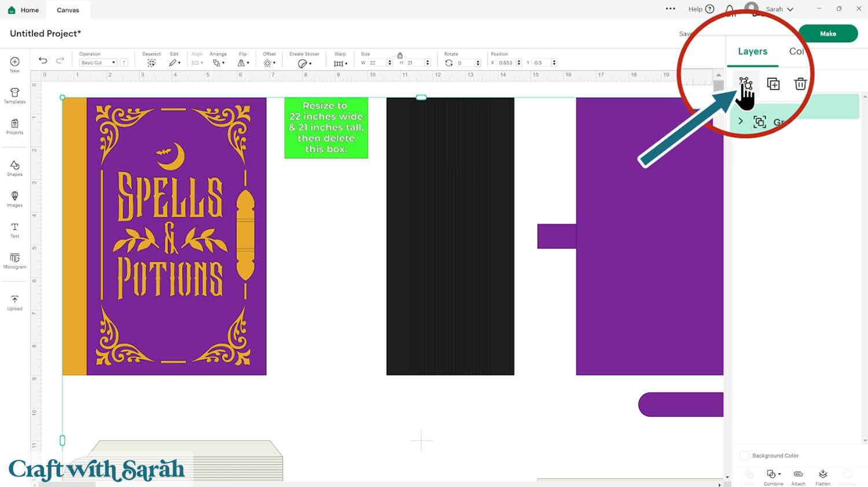Viewport: 868px width, 487px height.
Task: Expand the Group layer chevron
Action: pyautogui.click(x=741, y=122)
